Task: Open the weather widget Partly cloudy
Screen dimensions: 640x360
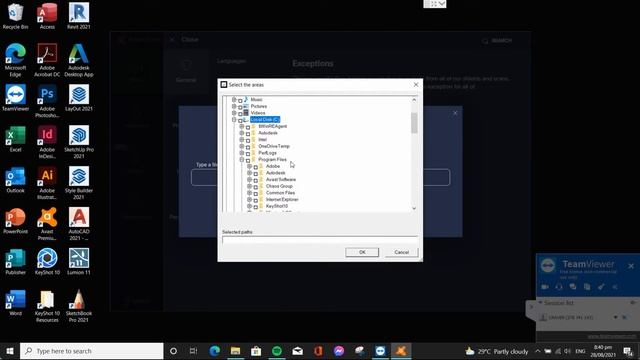Action: coord(497,351)
